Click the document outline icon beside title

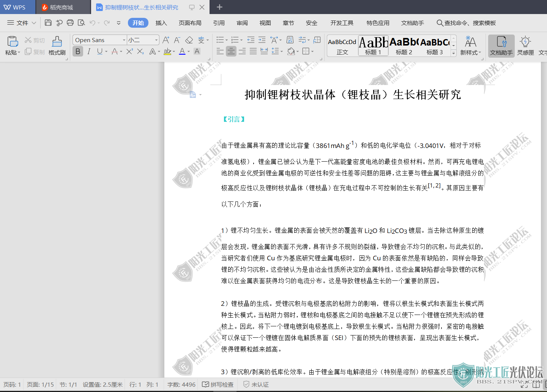(x=193, y=95)
